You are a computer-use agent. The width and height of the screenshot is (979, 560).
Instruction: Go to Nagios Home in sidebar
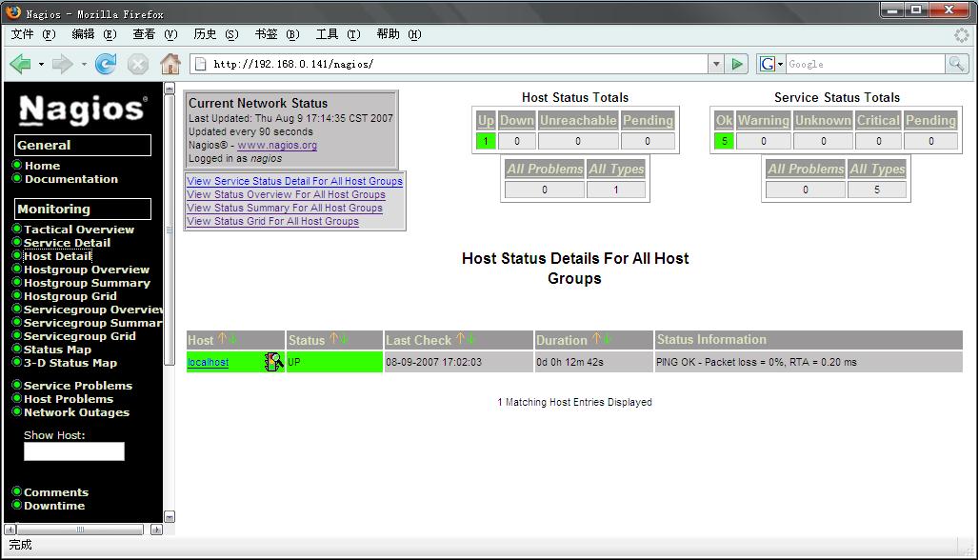43,166
